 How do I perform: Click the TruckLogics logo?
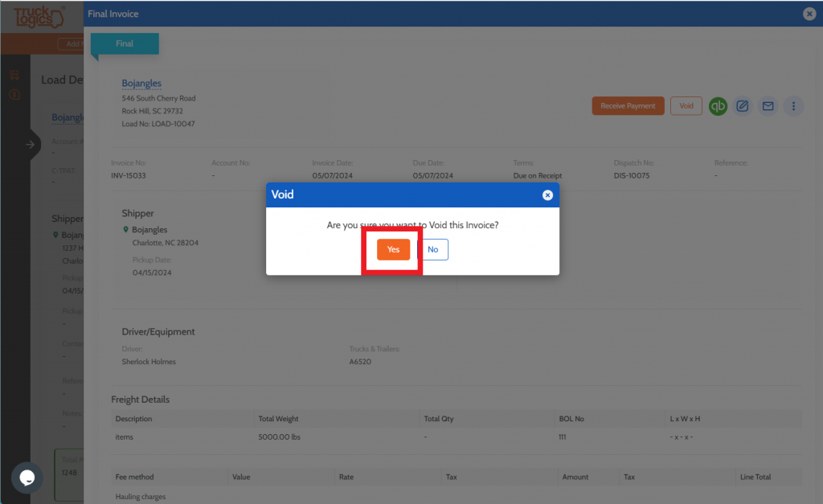(39, 17)
